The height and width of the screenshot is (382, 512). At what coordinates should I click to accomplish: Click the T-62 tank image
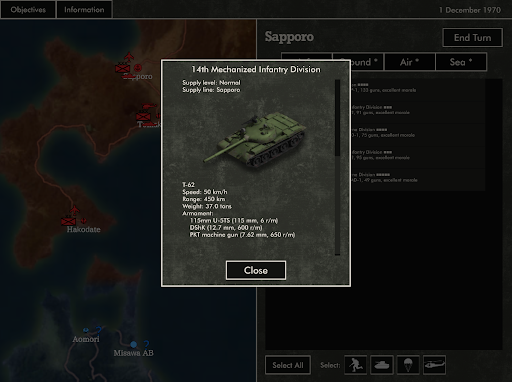pos(254,138)
